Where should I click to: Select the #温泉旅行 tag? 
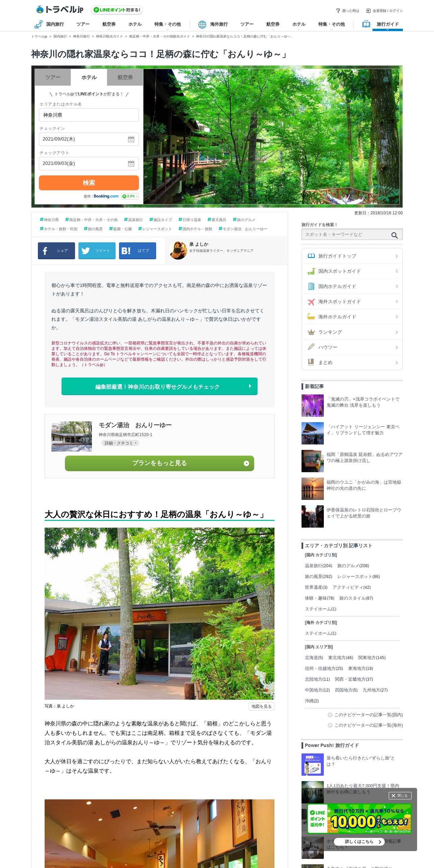click(x=134, y=220)
